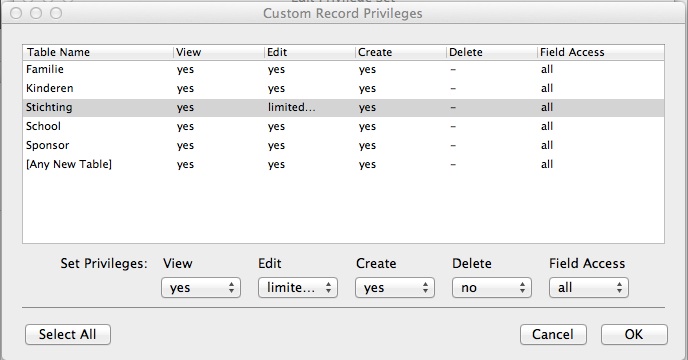The image size is (688, 360).
Task: Click the Table Name column header
Action: [x=98, y=52]
